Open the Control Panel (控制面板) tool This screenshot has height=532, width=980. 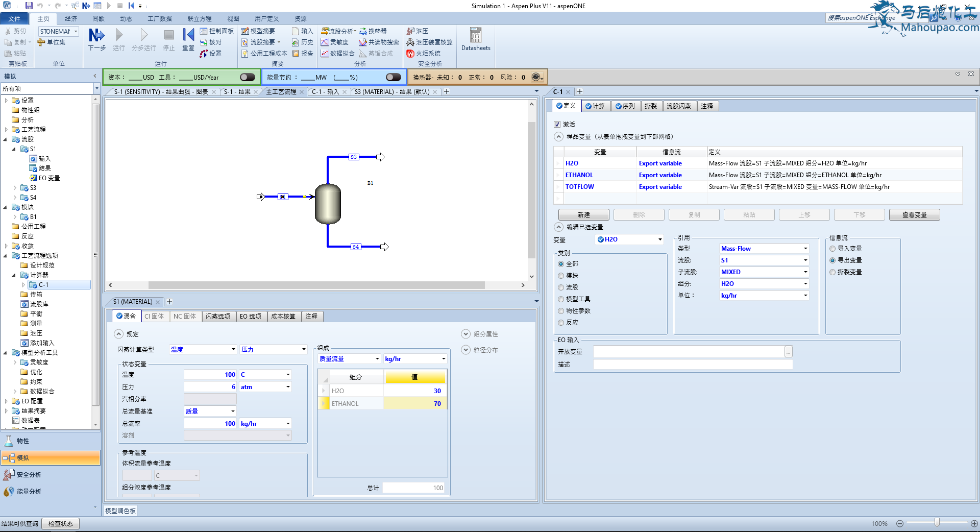217,31
